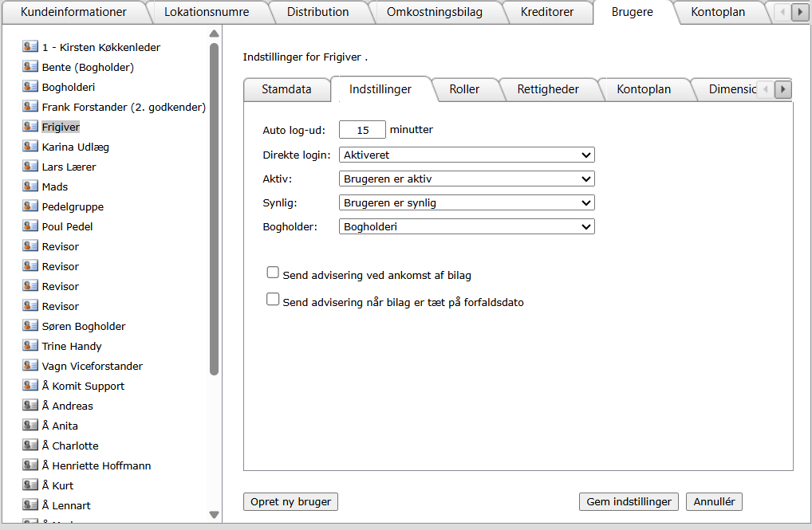Pick the user icon next to Karina Udlæg

30,147
